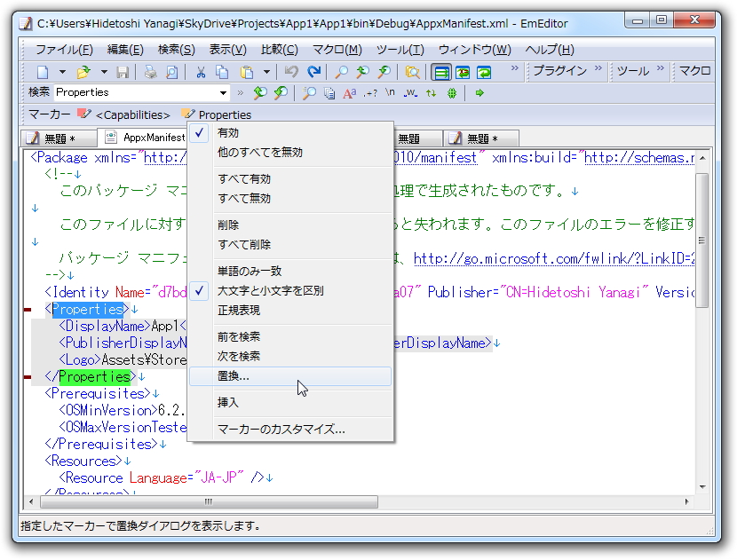The image size is (737, 560).
Task: Choose 単語のみ一致 menu entry
Action: [290, 271]
